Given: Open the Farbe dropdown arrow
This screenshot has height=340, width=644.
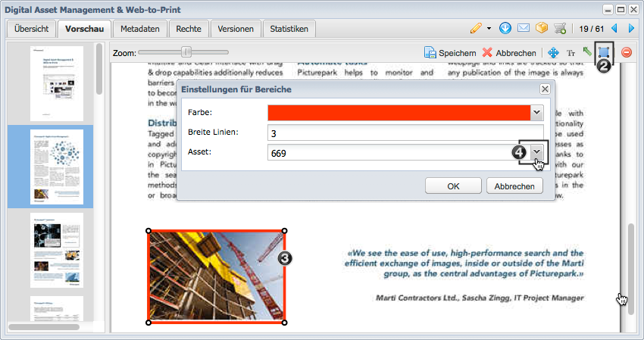Looking at the screenshot, I should pyautogui.click(x=536, y=113).
